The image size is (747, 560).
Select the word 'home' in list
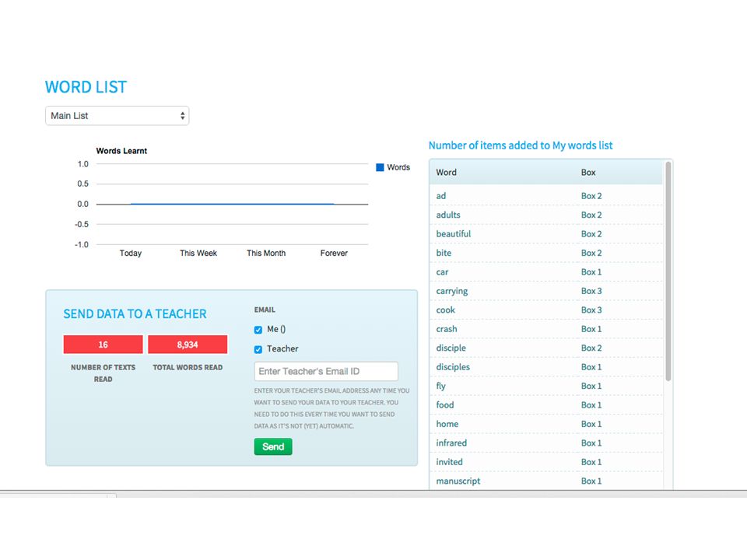[447, 424]
